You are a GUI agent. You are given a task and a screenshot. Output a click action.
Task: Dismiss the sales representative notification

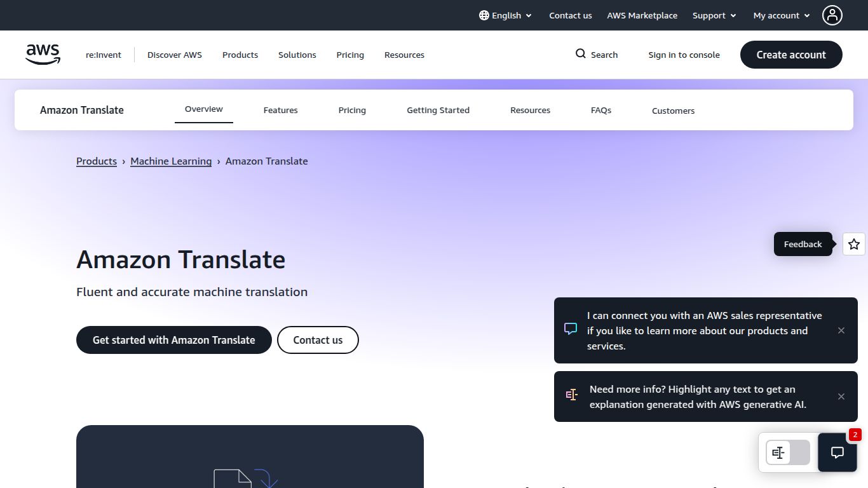click(841, 330)
